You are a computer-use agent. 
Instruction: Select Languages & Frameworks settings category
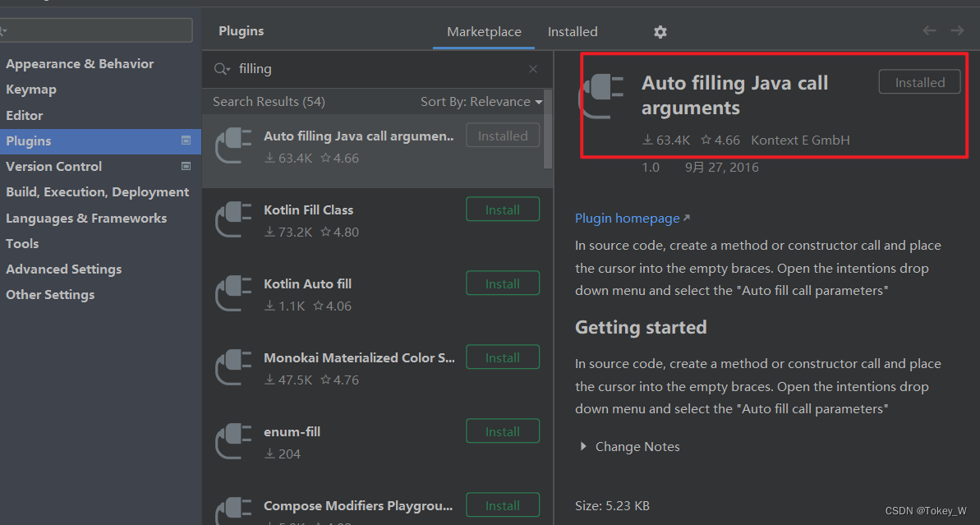coord(86,218)
